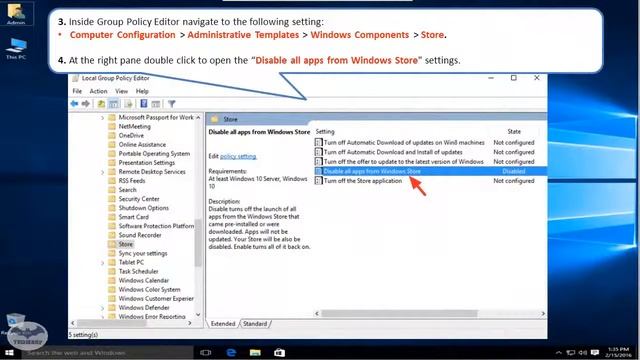Click the volume icon in system tray
This screenshot has width=640, height=360.
tap(583, 353)
